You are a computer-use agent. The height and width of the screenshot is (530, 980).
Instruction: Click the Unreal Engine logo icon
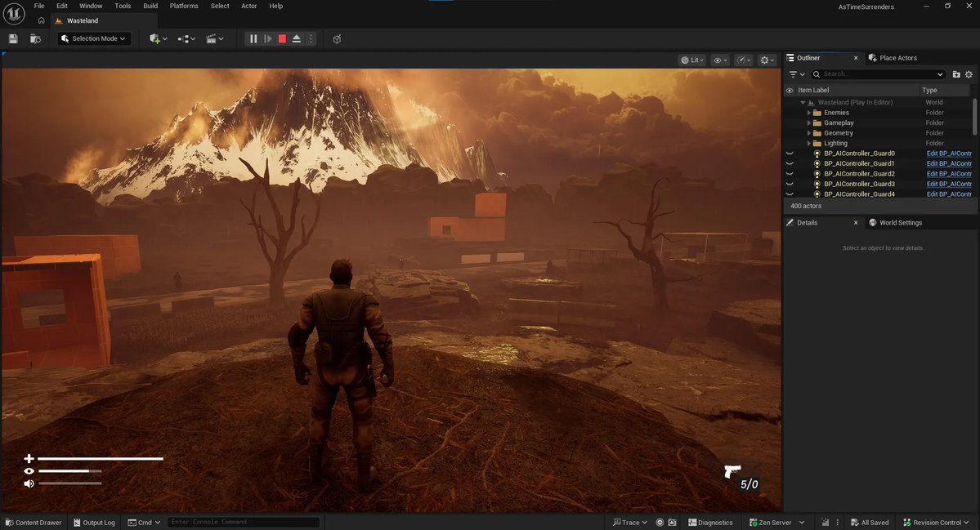14,13
